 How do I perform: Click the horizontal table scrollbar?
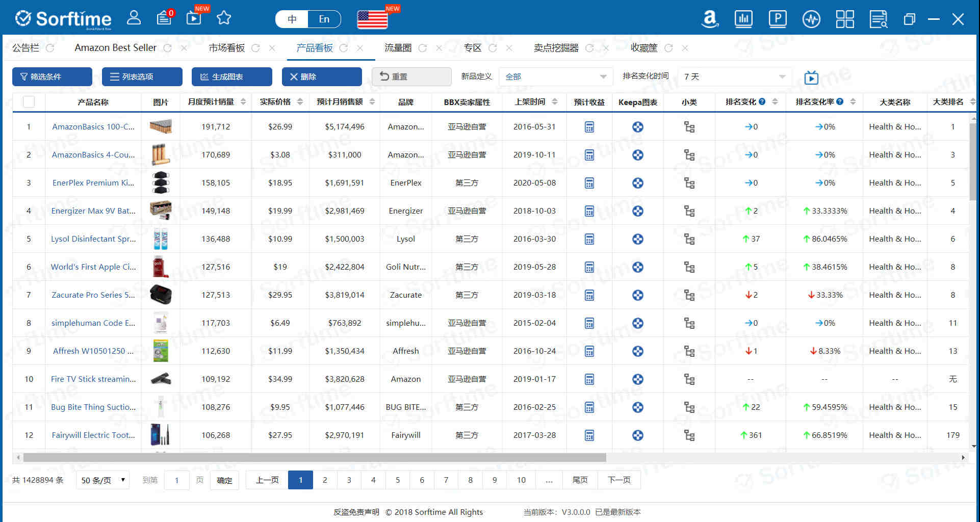315,458
